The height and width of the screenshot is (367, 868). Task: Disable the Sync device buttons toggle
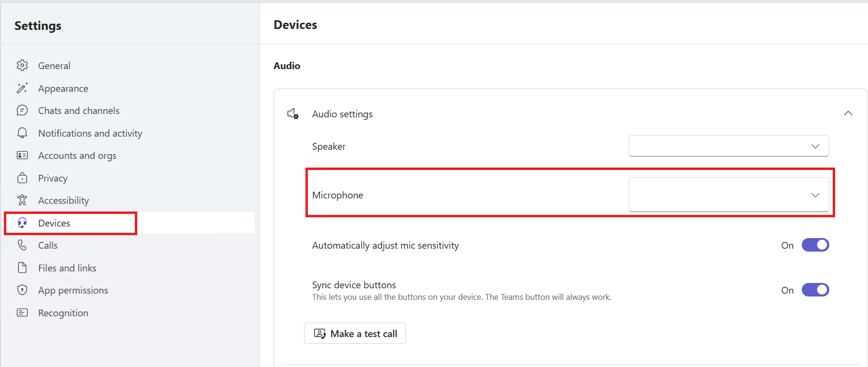(x=815, y=290)
